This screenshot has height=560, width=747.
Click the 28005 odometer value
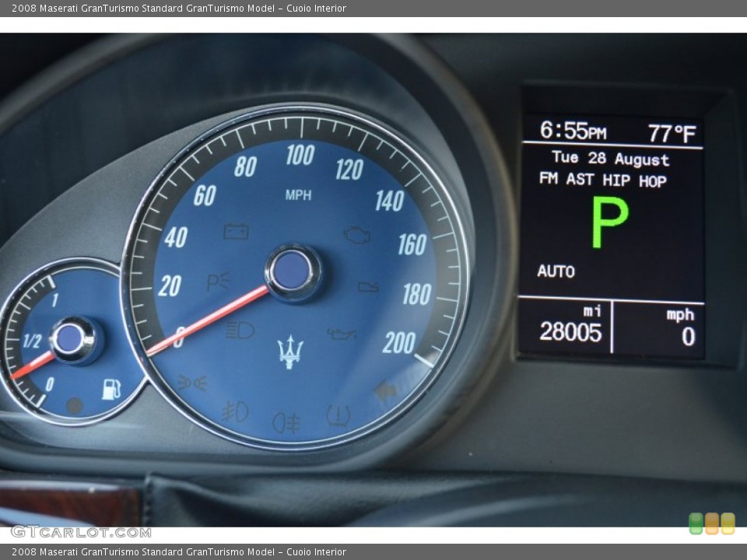tap(570, 332)
